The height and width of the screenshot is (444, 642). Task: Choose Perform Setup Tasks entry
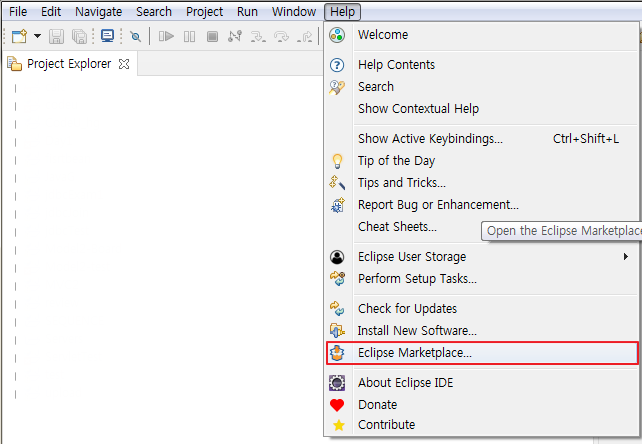[x=482, y=279]
